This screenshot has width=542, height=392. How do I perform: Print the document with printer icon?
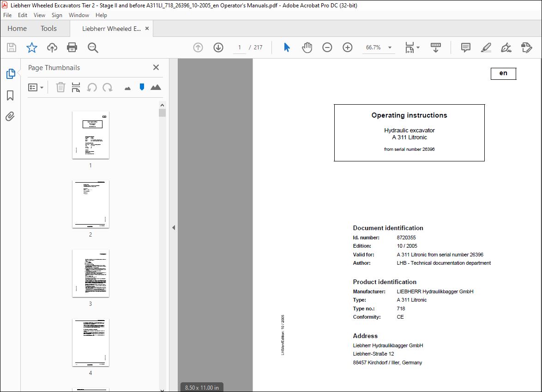(72, 48)
